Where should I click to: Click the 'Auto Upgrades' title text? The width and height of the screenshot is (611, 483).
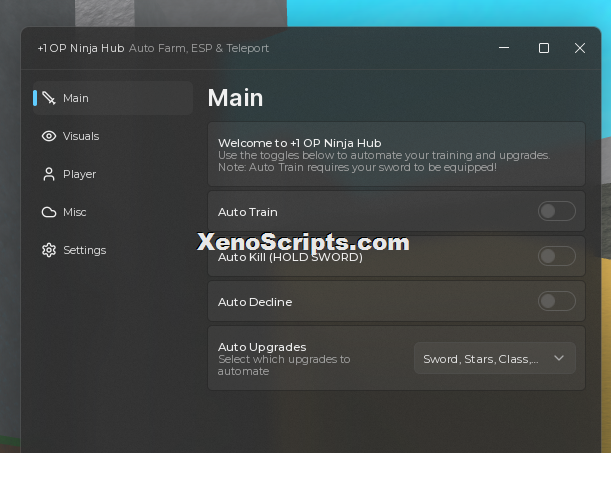[x=262, y=347]
